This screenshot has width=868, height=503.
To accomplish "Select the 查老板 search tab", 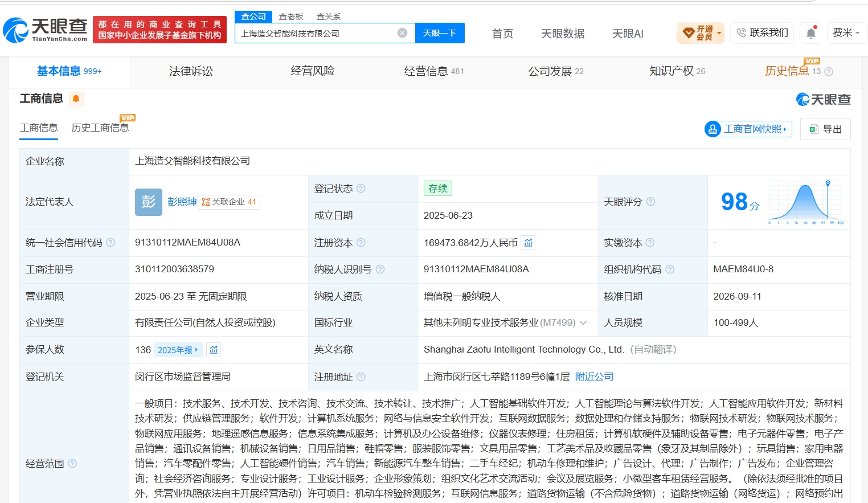I will [291, 17].
